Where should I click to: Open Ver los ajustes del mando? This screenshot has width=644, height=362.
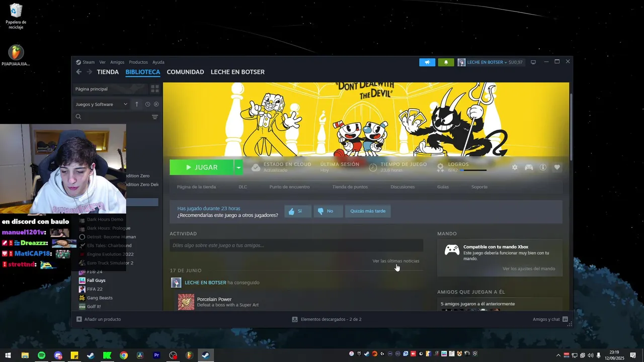(529, 268)
